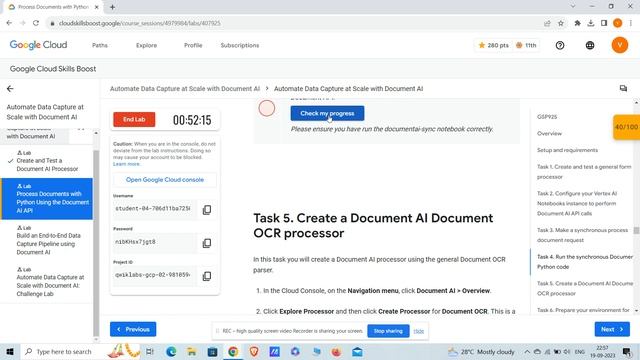Screen dimensions: 640x360
Task: Jump to Task 1 in outline
Action: pos(584,172)
